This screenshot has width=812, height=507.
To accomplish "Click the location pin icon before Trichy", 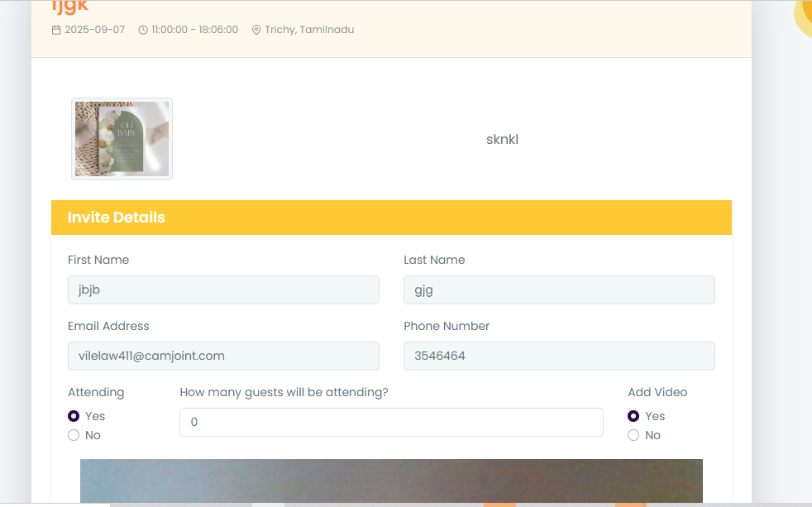I will pos(256,30).
